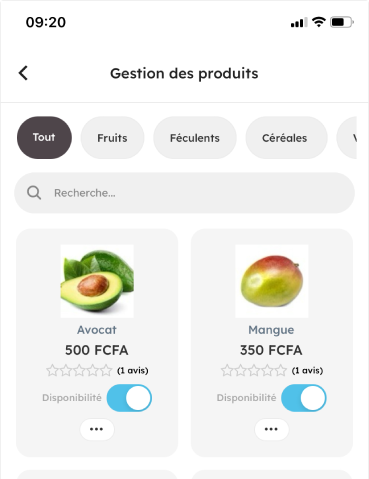Select the Tout category filter
This screenshot has height=479, width=369.
pyautogui.click(x=44, y=137)
